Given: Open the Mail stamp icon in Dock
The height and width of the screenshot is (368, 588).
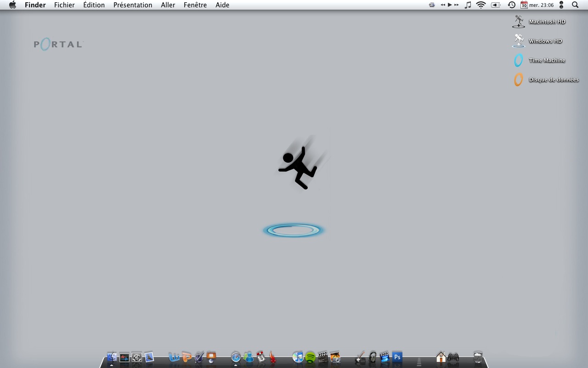Looking at the screenshot, I should (x=149, y=357).
